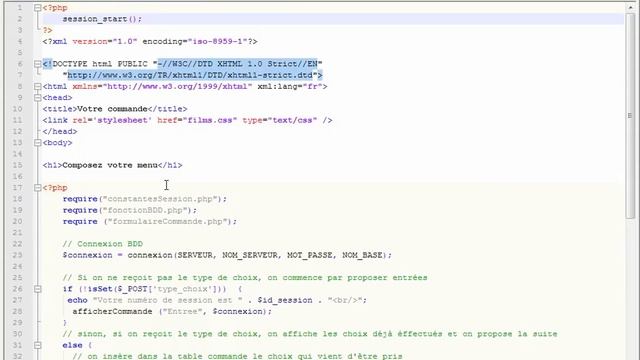Click the "iso-8959-1" encoding value
This screenshot has width=640, height=360.
[217, 42]
